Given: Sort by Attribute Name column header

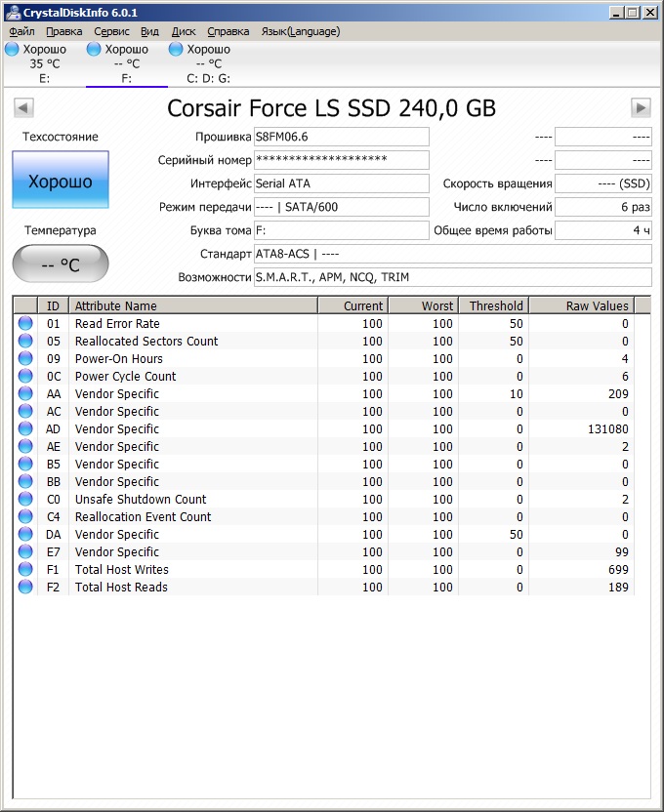Looking at the screenshot, I should (x=193, y=305).
